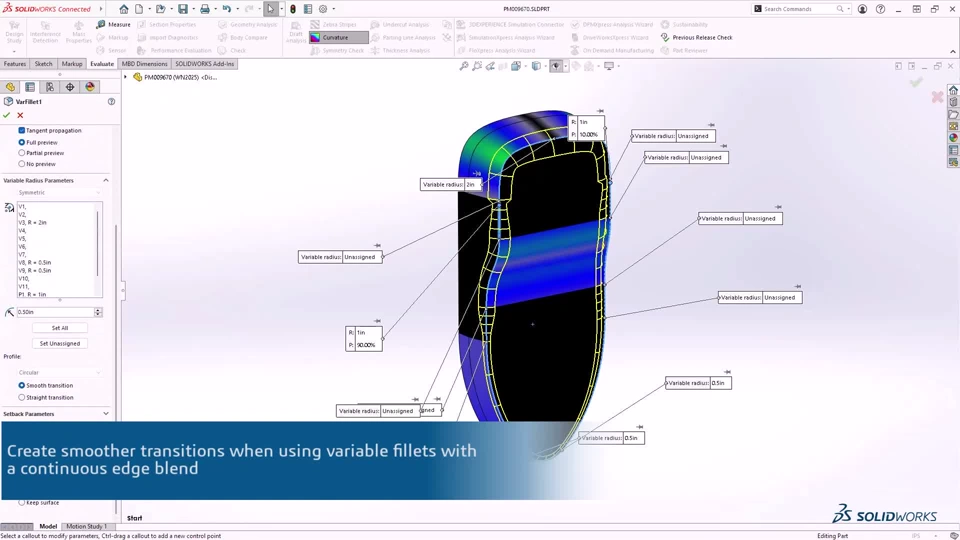Switch to the Markup tab
Image resolution: width=960 pixels, height=540 pixels.
click(x=72, y=64)
